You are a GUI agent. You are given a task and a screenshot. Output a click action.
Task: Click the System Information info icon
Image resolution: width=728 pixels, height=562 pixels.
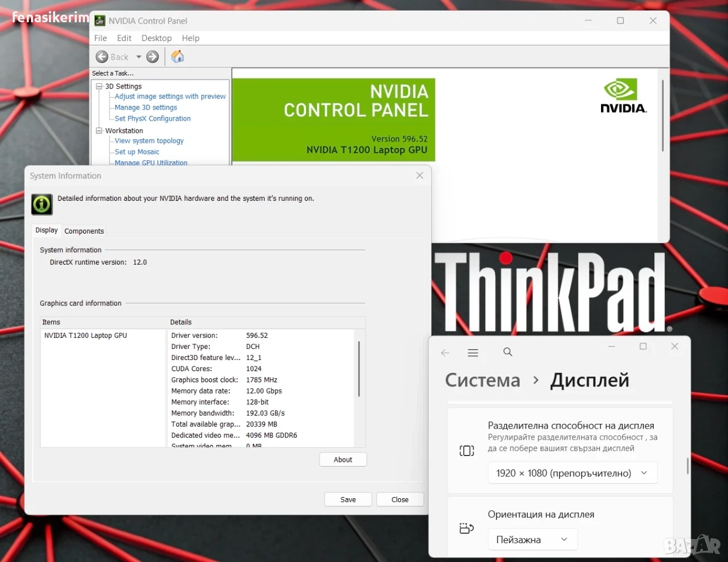pyautogui.click(x=42, y=204)
